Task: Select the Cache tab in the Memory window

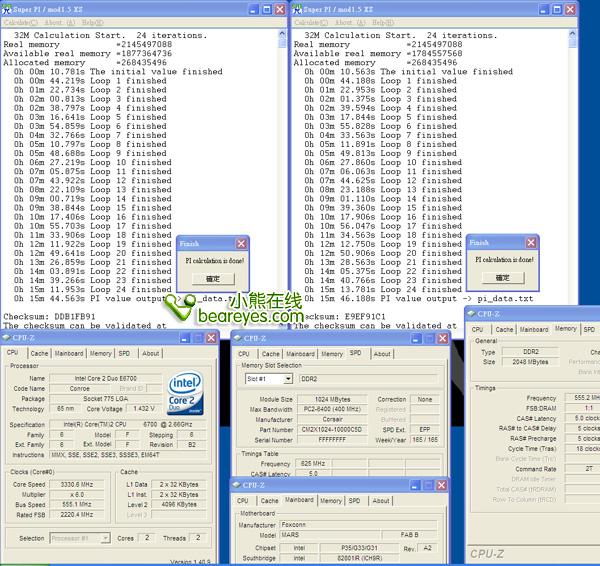Action: pos(504,329)
